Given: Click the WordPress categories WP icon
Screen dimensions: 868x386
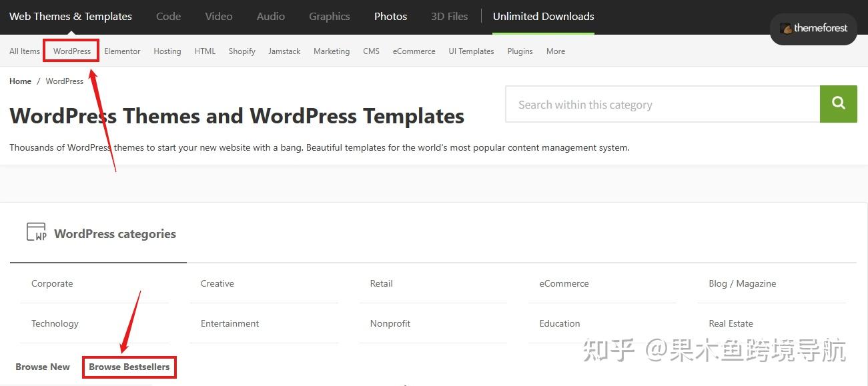Looking at the screenshot, I should point(37,231).
